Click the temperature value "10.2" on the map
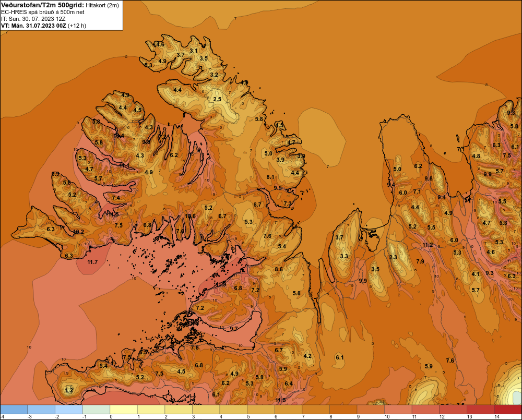The width and height of the screenshot is (522, 420). pos(78,232)
